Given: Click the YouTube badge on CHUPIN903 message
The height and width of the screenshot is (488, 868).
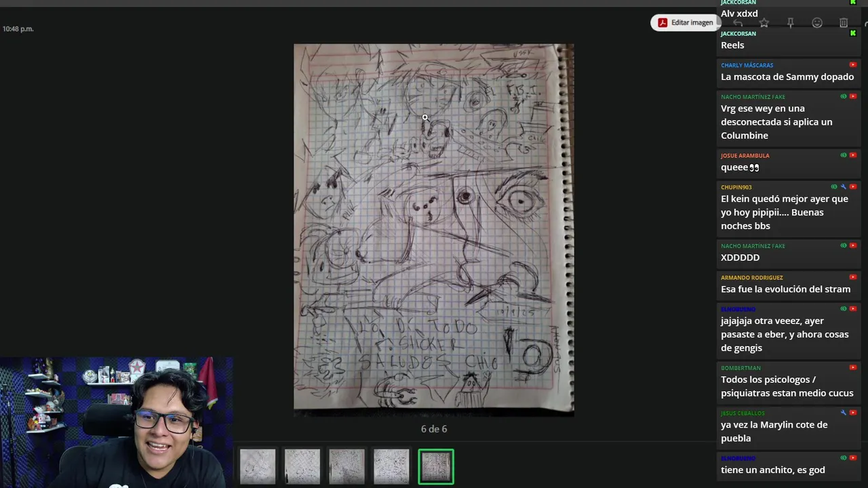Looking at the screenshot, I should [853, 187].
